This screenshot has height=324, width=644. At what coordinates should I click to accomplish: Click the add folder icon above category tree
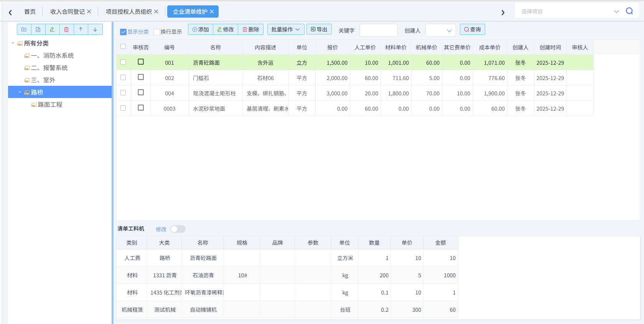tap(24, 29)
